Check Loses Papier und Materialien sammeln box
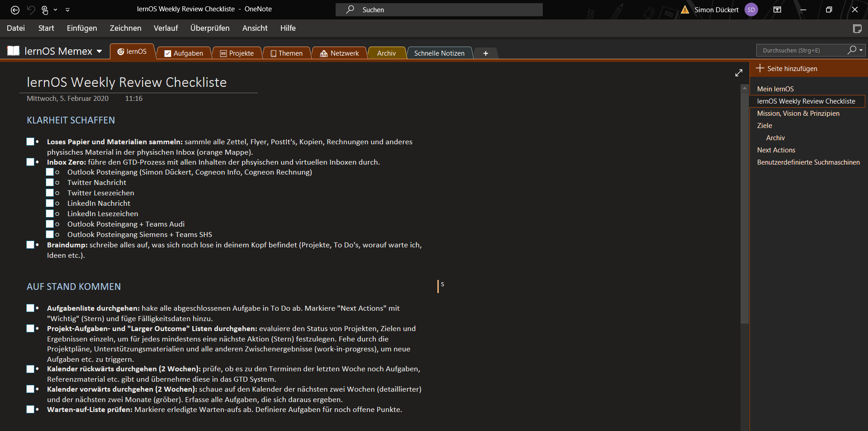Viewport: 868px width, 431px height. (30, 142)
